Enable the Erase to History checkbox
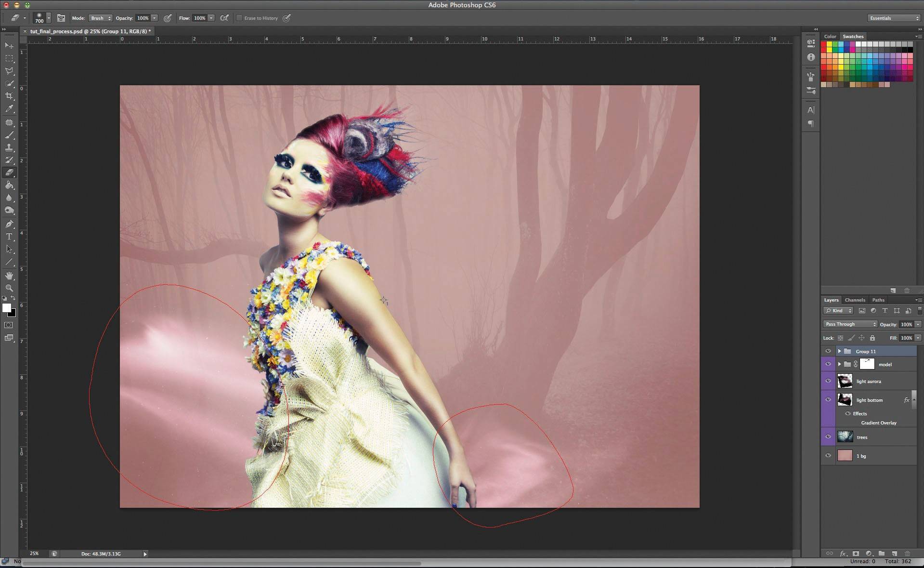 (x=239, y=18)
